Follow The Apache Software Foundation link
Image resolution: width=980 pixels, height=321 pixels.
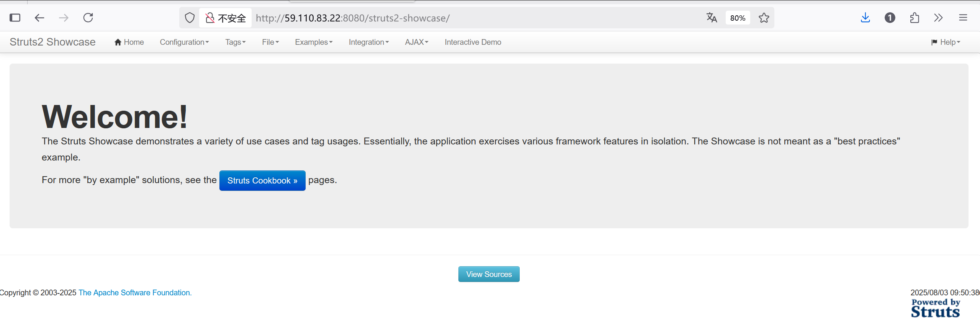pos(135,293)
